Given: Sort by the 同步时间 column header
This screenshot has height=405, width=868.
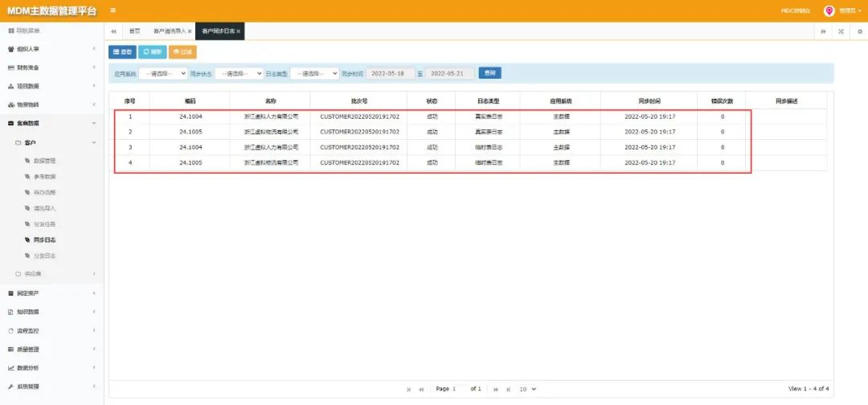Looking at the screenshot, I should 649,100.
